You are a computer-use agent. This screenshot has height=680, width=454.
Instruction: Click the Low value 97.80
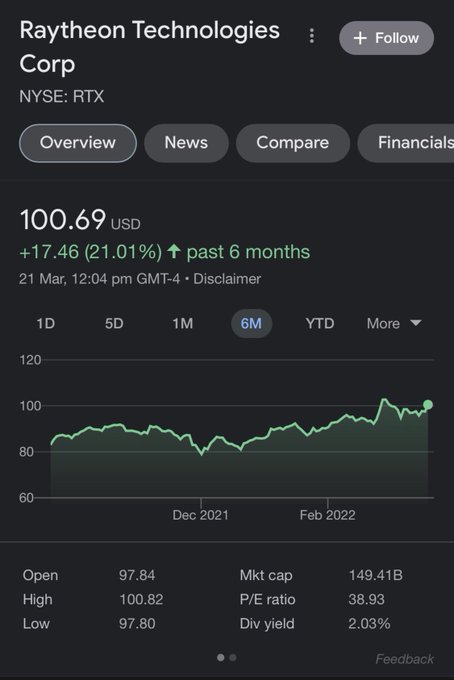(x=137, y=624)
